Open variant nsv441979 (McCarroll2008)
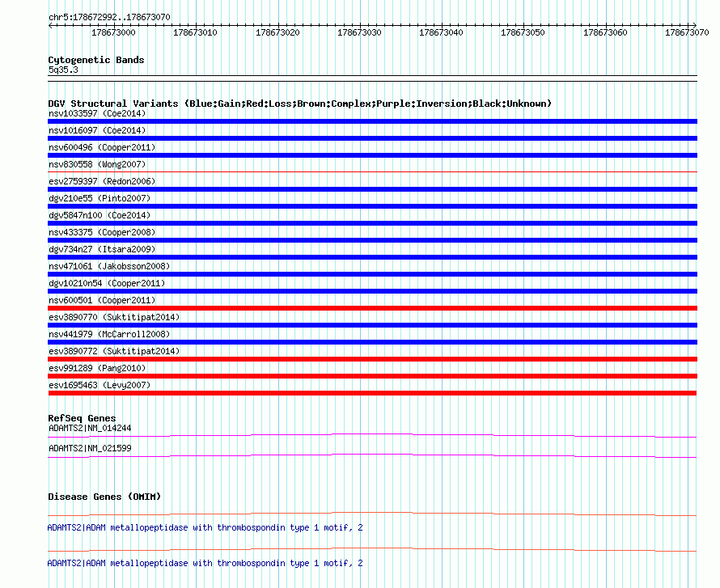Image resolution: width=720 pixels, height=588 pixels. click(109, 334)
